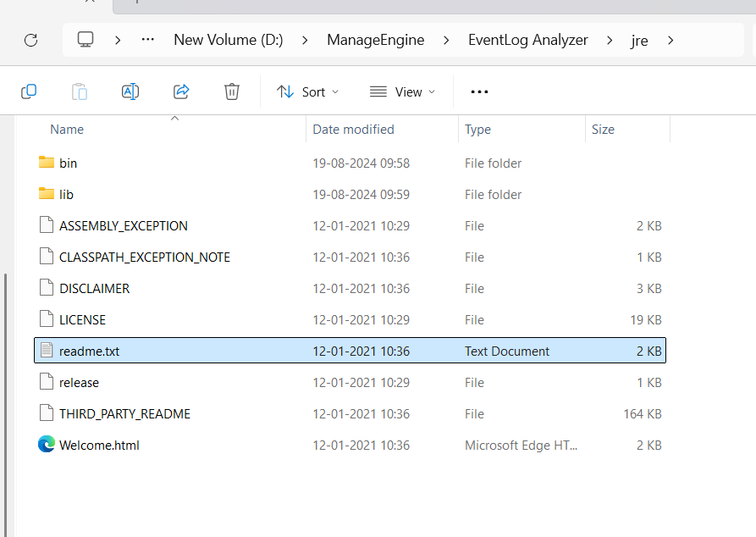Click the vertical scrollbar at left pane edge

point(5,404)
